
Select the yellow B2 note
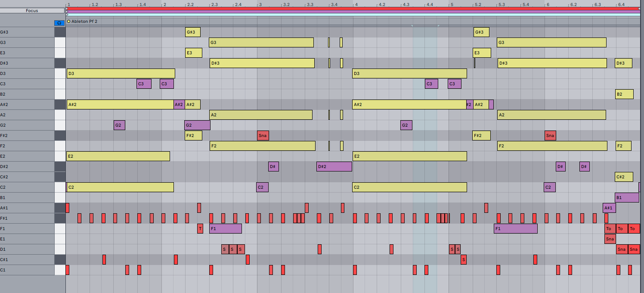(x=624, y=94)
